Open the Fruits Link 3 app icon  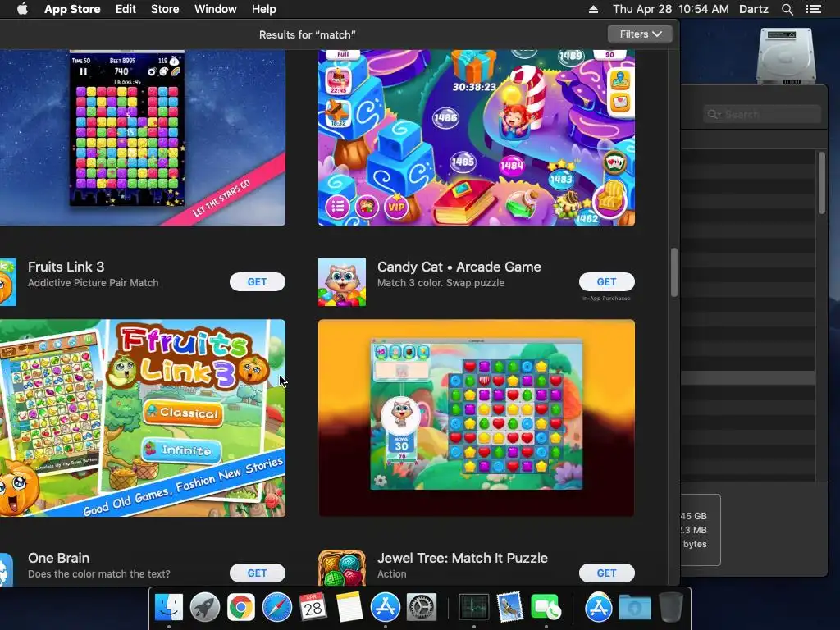8,282
